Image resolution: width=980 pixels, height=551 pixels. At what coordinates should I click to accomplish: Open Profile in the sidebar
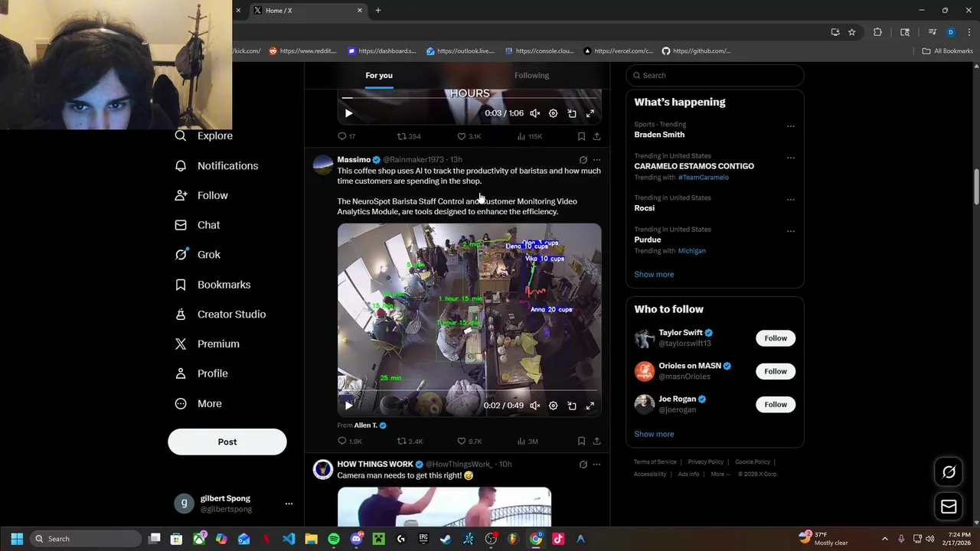coord(201,373)
